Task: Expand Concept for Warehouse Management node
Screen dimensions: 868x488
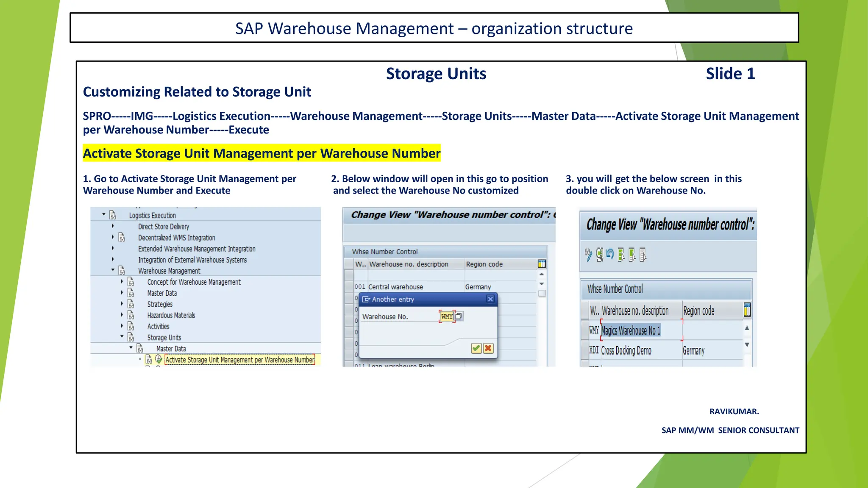Action: point(122,281)
